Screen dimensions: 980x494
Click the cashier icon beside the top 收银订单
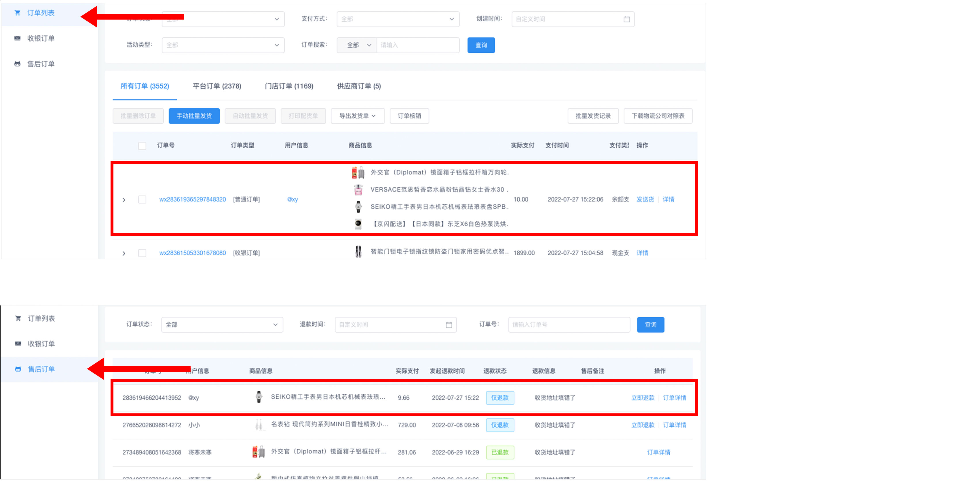[17, 38]
